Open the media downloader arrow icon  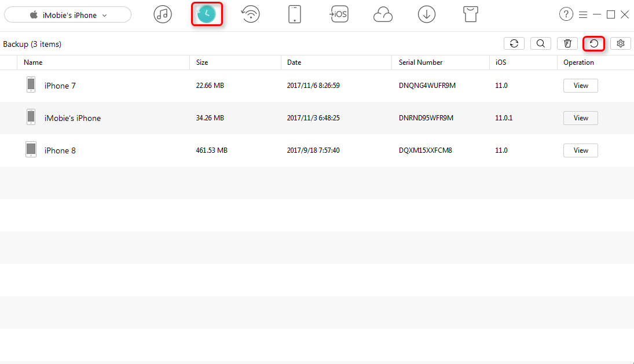click(x=427, y=14)
